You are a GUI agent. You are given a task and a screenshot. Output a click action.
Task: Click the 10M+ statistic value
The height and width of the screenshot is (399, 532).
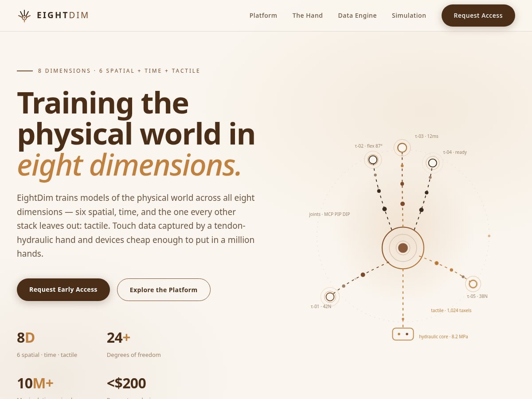click(35, 383)
